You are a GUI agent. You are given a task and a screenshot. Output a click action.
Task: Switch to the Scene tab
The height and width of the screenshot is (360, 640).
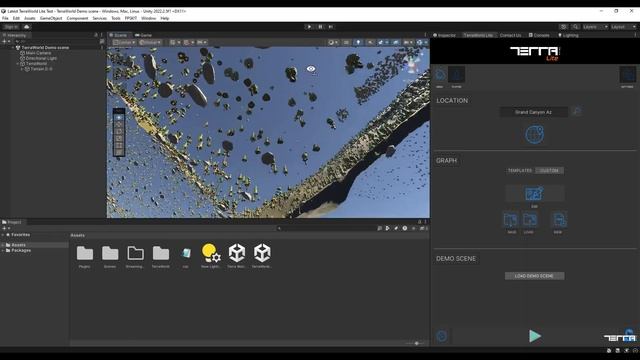coord(118,35)
